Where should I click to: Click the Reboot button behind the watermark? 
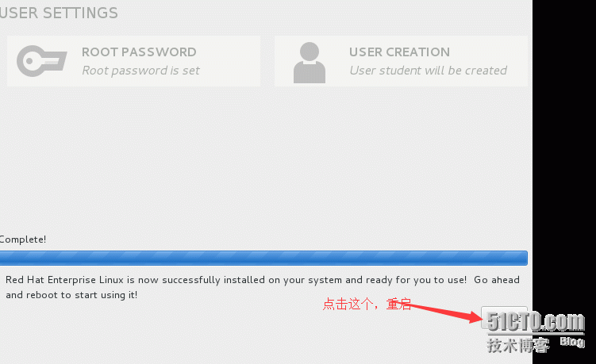(504, 317)
